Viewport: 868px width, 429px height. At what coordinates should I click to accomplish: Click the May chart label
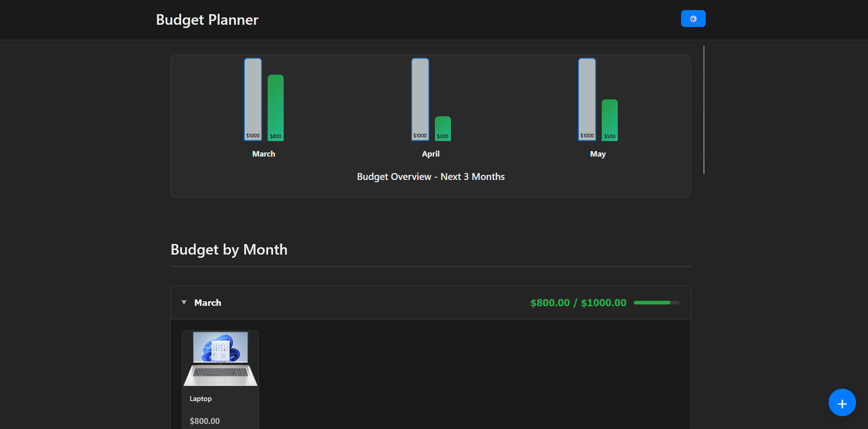click(x=598, y=154)
